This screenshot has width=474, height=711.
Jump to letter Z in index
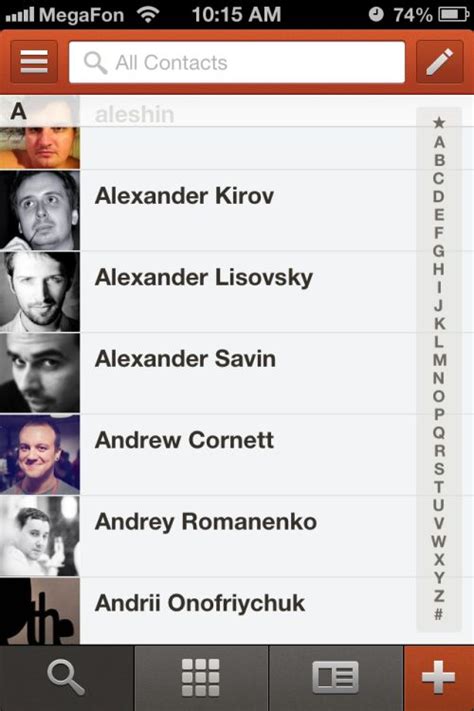coord(439,596)
